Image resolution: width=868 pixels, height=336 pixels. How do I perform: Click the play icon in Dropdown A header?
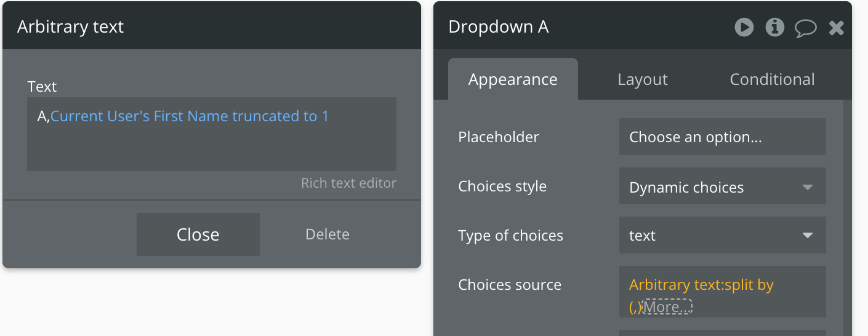pyautogui.click(x=744, y=27)
